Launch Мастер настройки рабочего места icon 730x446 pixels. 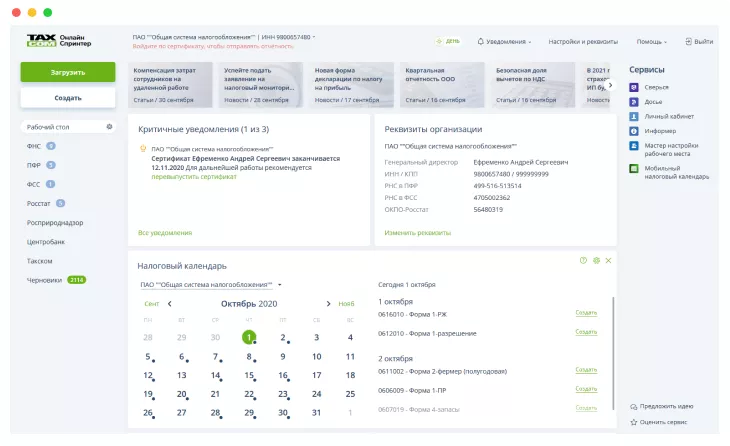tap(634, 146)
